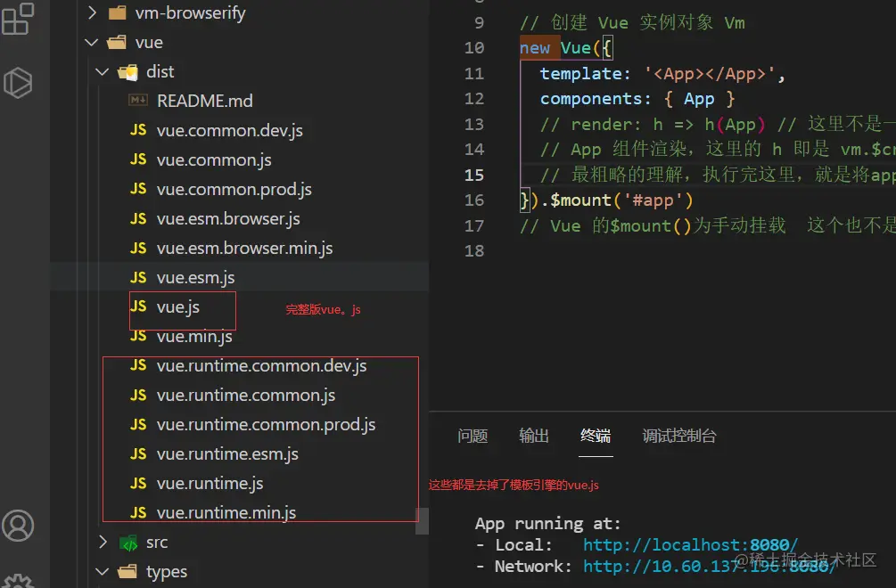Select vue.esm.js in the file tree
The width and height of the screenshot is (896, 588).
195,277
